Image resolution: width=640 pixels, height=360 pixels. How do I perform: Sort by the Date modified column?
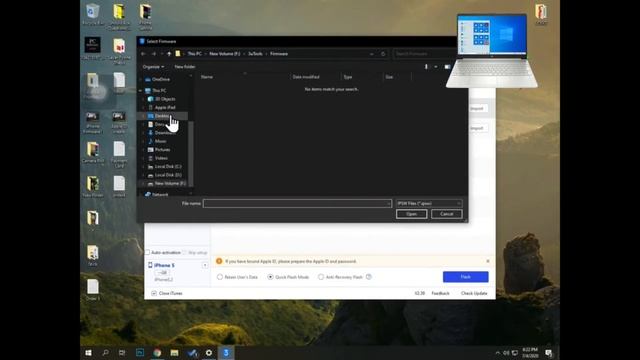click(306, 77)
